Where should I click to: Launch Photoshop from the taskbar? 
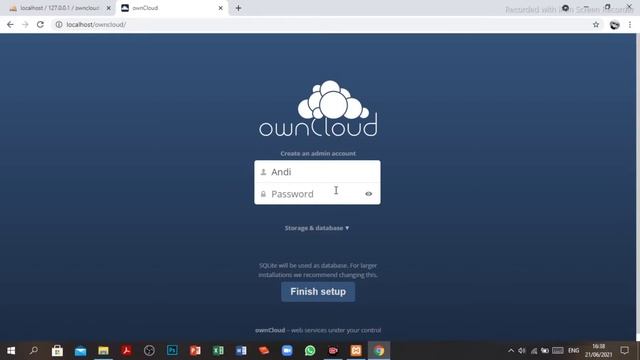point(172,351)
